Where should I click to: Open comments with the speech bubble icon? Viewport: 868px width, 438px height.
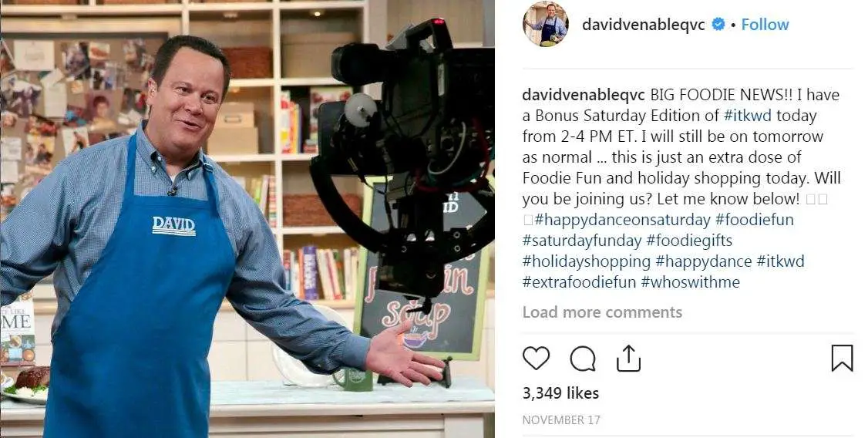coord(583,359)
